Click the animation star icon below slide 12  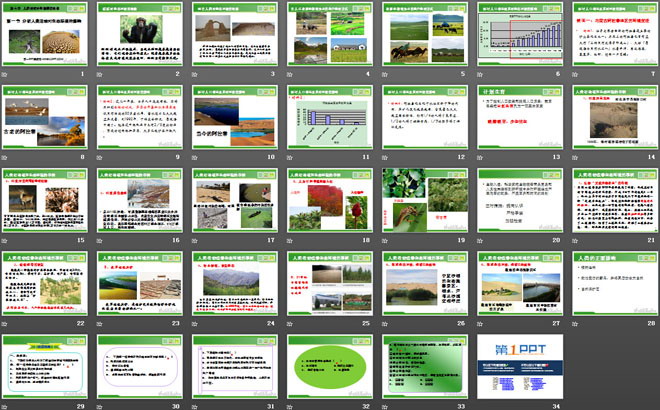(x=385, y=157)
